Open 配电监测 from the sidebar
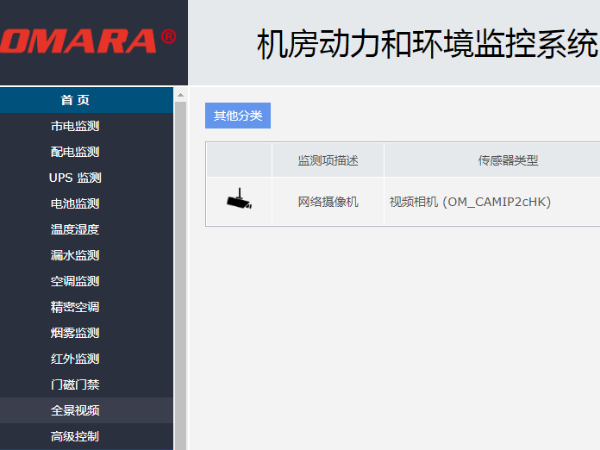The image size is (600, 450). coord(75,152)
